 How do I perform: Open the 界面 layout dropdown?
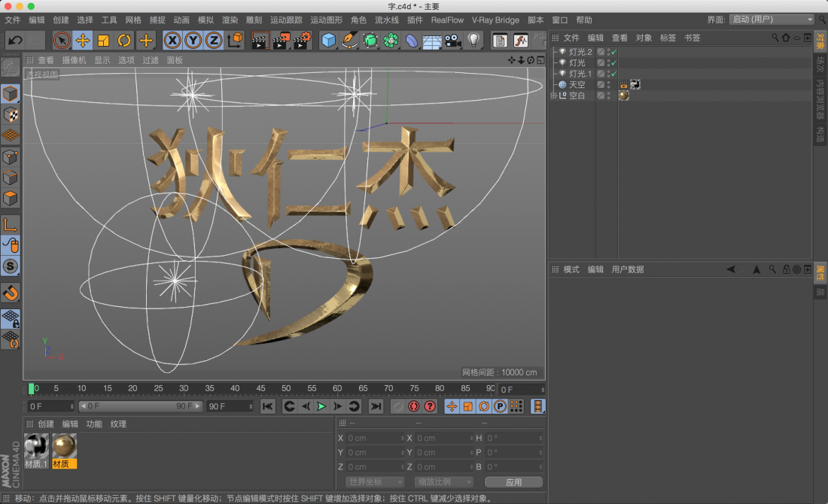pos(772,20)
